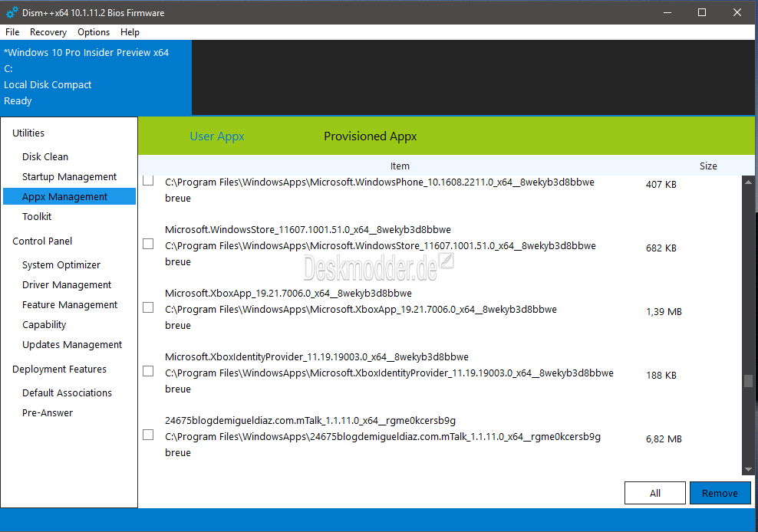758x532 pixels.
Task: Maximize the Dism++ window
Action: (702, 12)
